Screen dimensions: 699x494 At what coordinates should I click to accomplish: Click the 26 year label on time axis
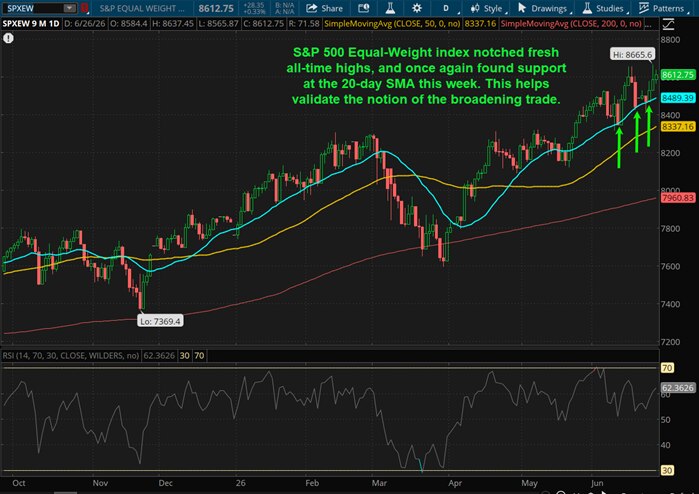(241, 483)
